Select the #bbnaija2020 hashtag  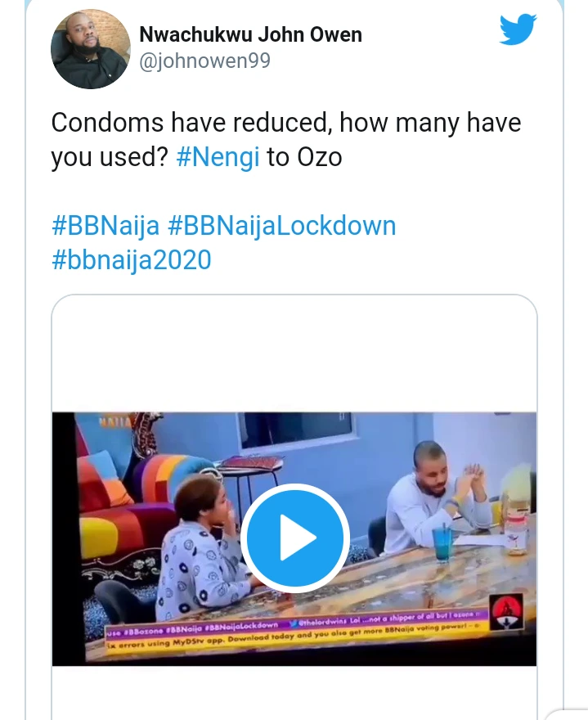(x=132, y=259)
